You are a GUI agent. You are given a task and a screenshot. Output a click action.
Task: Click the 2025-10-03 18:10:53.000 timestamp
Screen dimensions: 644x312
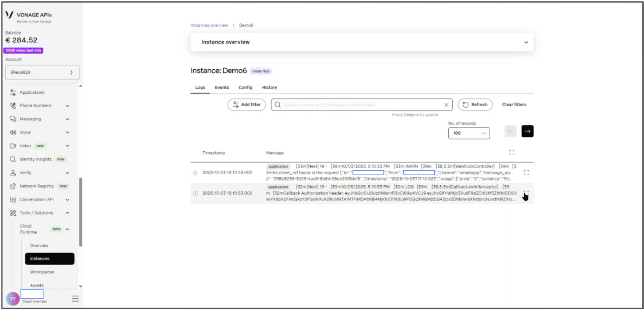point(227,193)
